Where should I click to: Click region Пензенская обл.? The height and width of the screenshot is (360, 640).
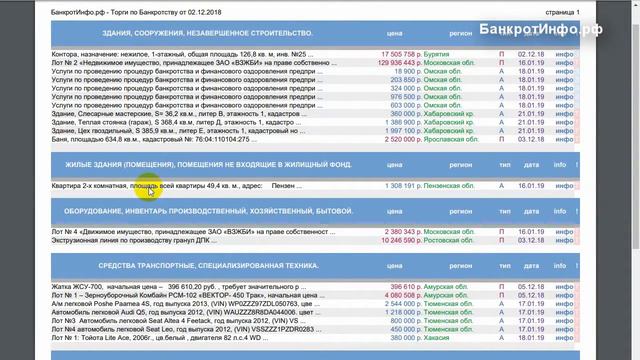point(449,186)
